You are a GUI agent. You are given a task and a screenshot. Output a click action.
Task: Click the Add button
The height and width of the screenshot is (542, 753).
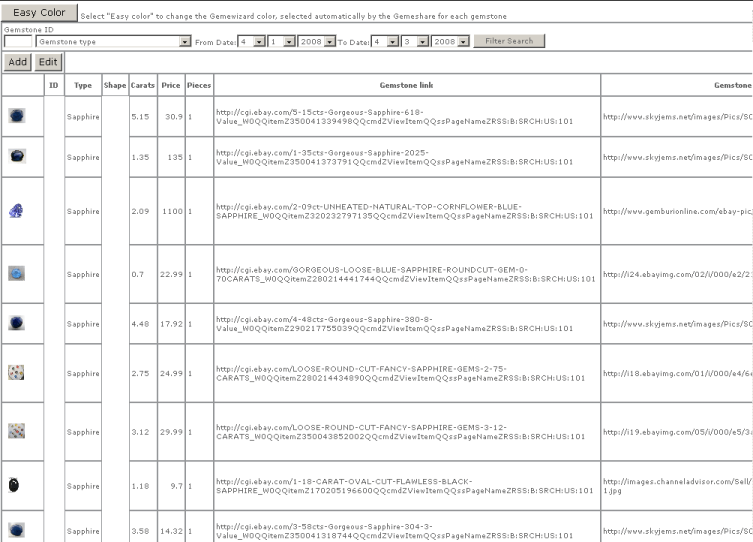[17, 62]
